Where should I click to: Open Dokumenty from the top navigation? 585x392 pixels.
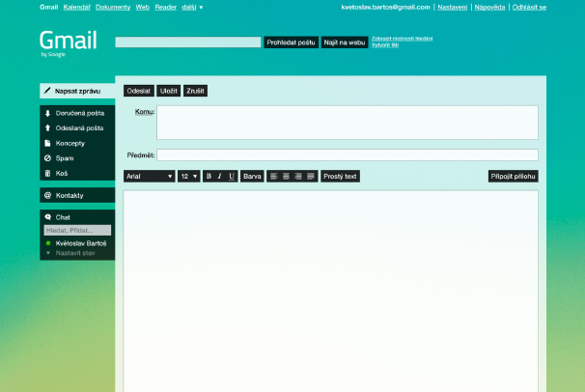click(x=113, y=7)
